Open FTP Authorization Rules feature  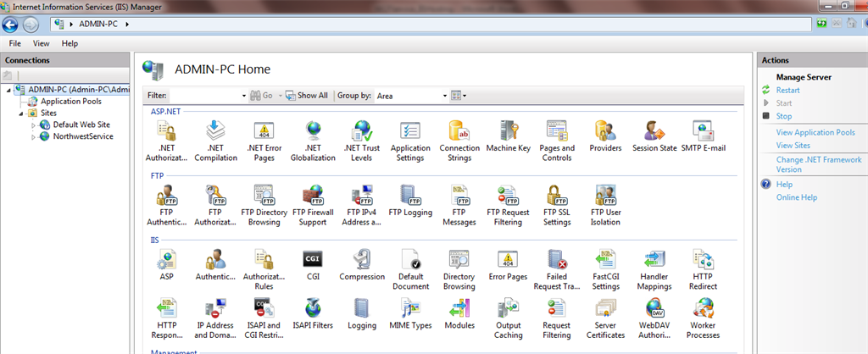pyautogui.click(x=215, y=205)
